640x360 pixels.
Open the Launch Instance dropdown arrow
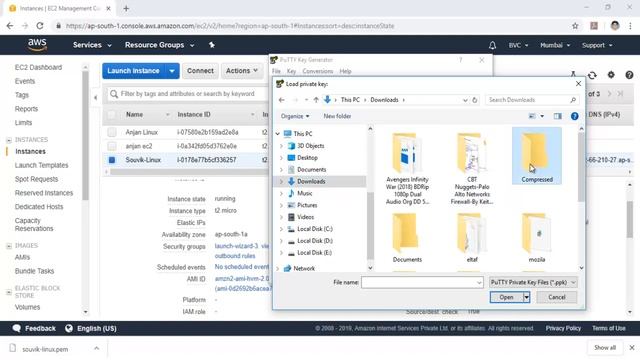coord(172,71)
